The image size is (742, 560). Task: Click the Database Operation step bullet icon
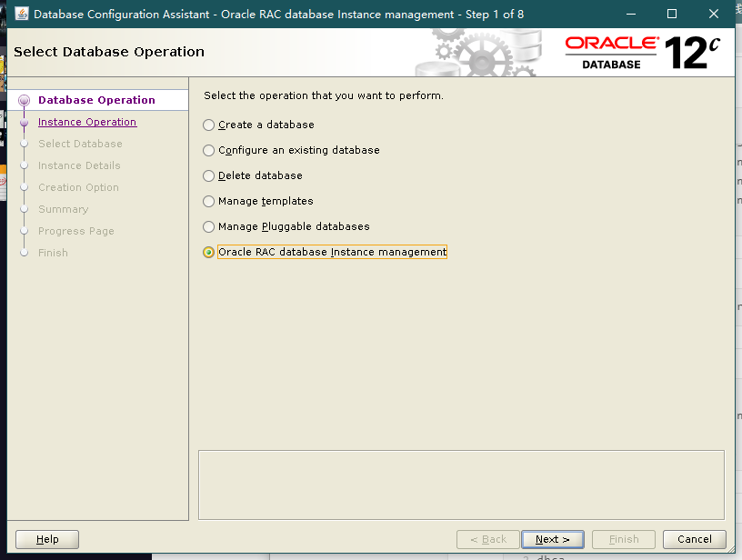point(25,100)
